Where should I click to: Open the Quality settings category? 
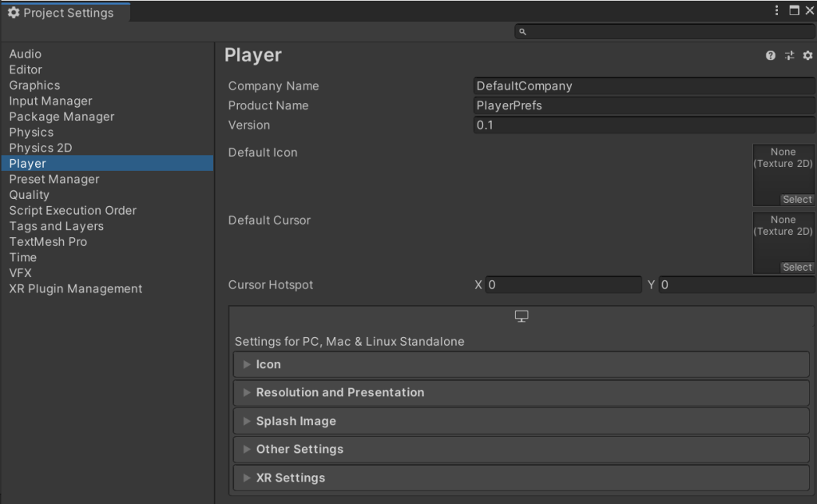[30, 195]
